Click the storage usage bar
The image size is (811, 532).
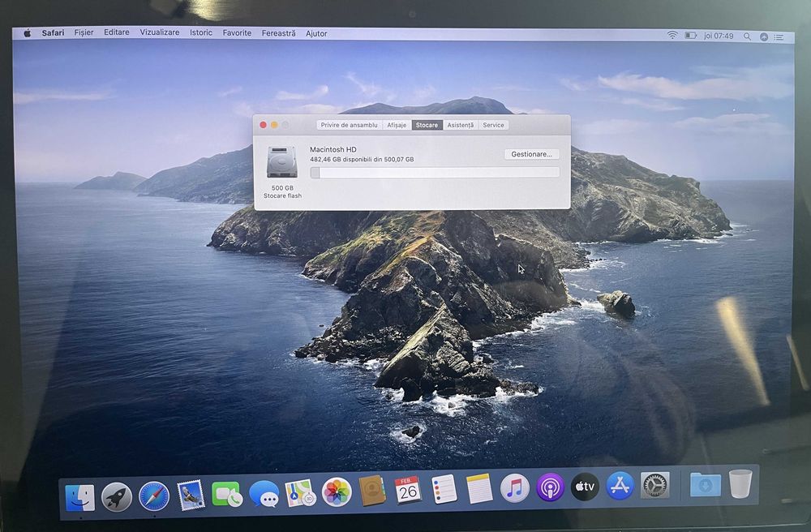435,172
